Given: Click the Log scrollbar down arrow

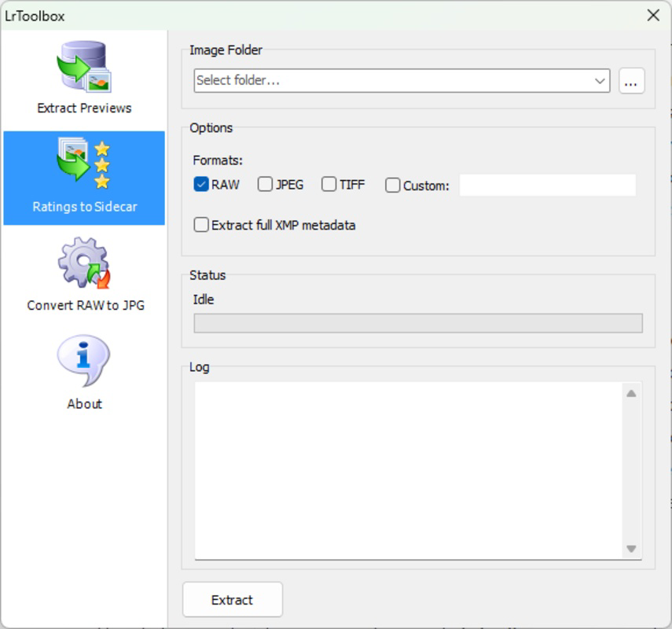Looking at the screenshot, I should point(631,548).
